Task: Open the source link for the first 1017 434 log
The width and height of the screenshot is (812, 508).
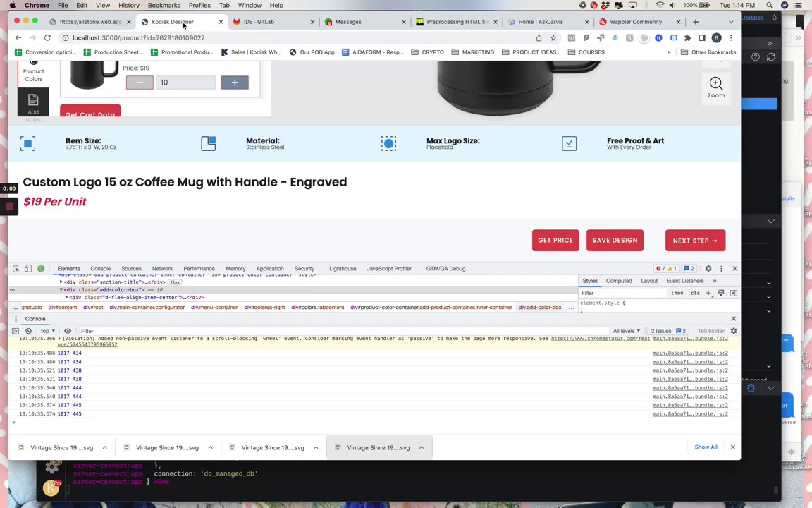Action: click(690, 353)
